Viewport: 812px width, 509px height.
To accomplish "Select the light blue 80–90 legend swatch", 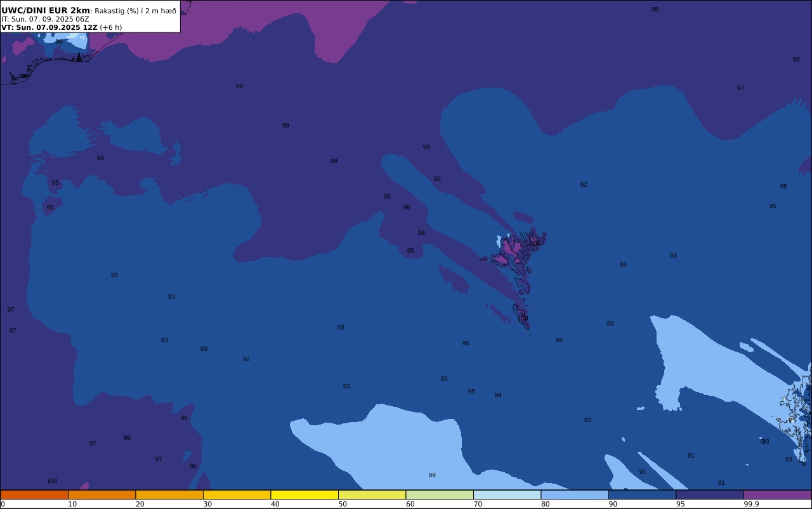I will coord(575,494).
